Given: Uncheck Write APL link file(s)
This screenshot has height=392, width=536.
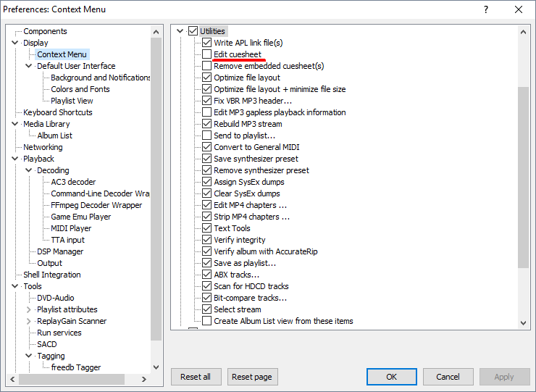Looking at the screenshot, I should coord(207,43).
